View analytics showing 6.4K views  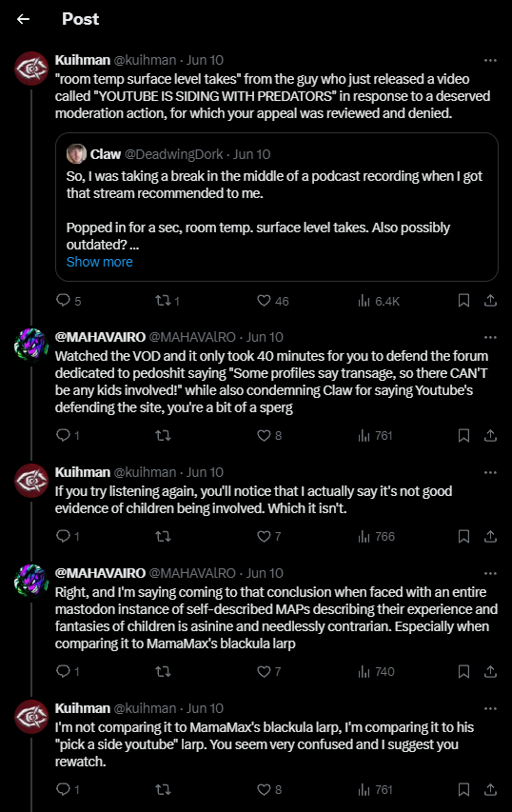pos(379,301)
